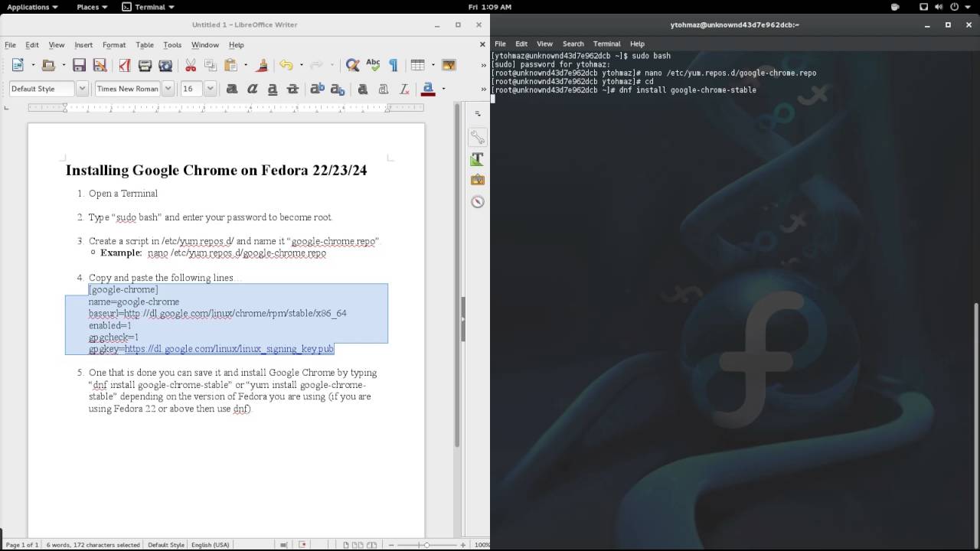Click the Clear Direct Formatting icon
The height and width of the screenshot is (551, 980).
point(403,89)
